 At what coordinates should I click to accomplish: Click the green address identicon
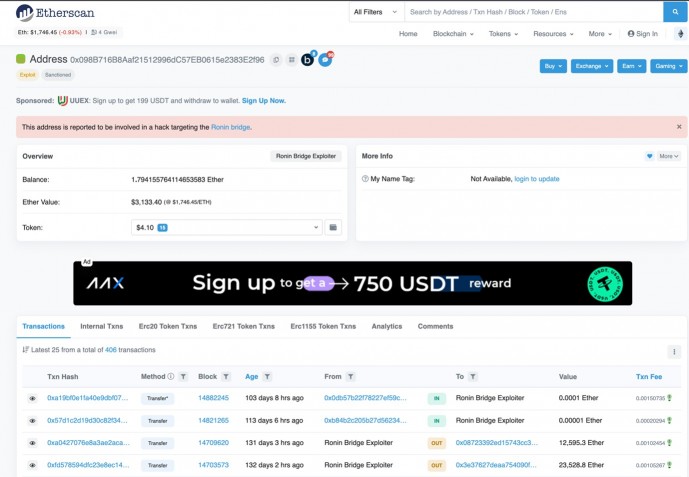21,59
